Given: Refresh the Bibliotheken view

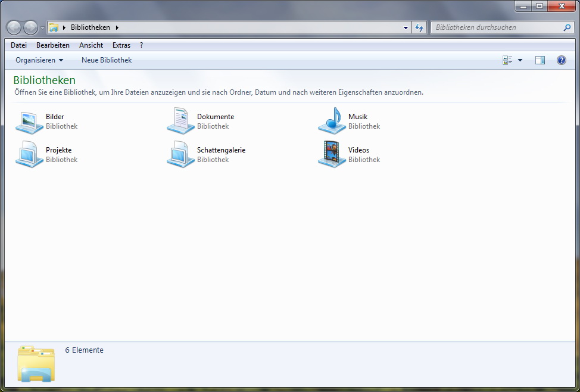Looking at the screenshot, I should tap(419, 27).
